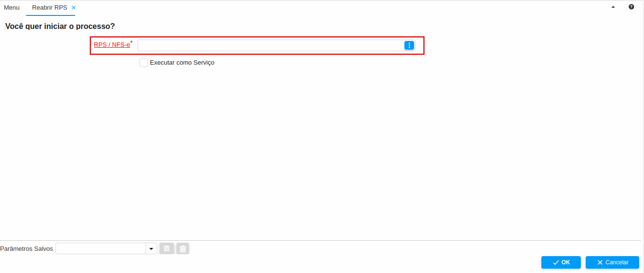Open help with the question mark icon

pos(631,7)
